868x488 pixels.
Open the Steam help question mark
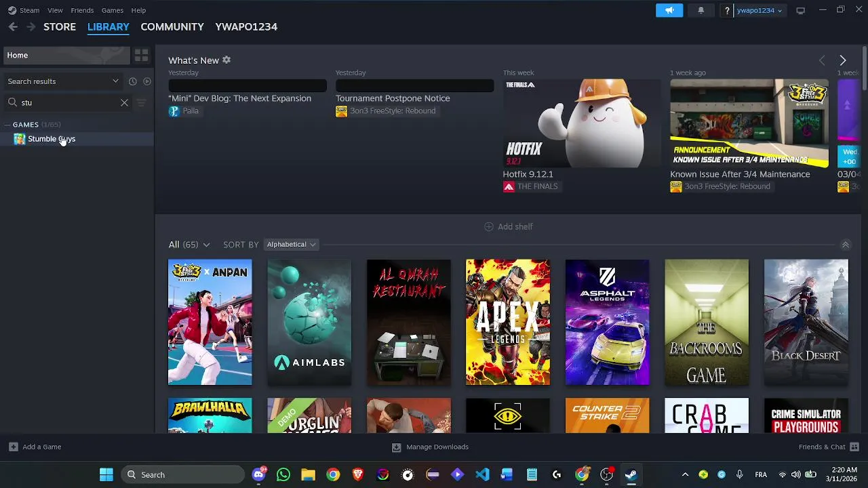[727, 10]
